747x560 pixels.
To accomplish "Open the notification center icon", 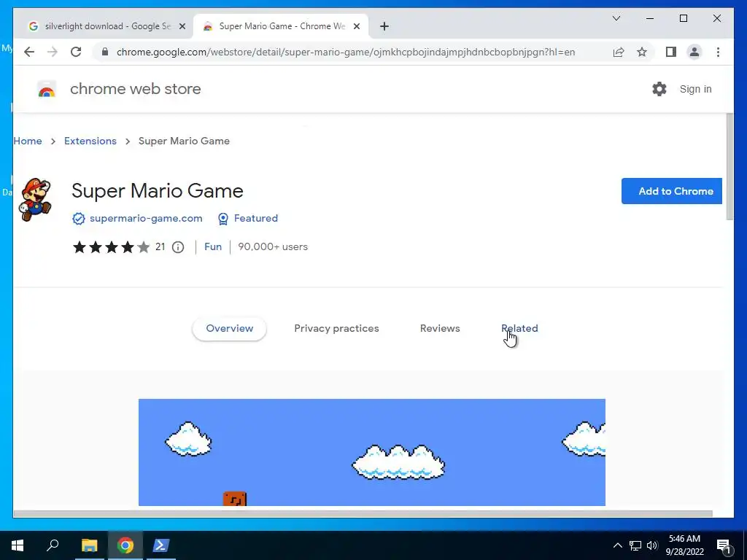I will pos(724,545).
